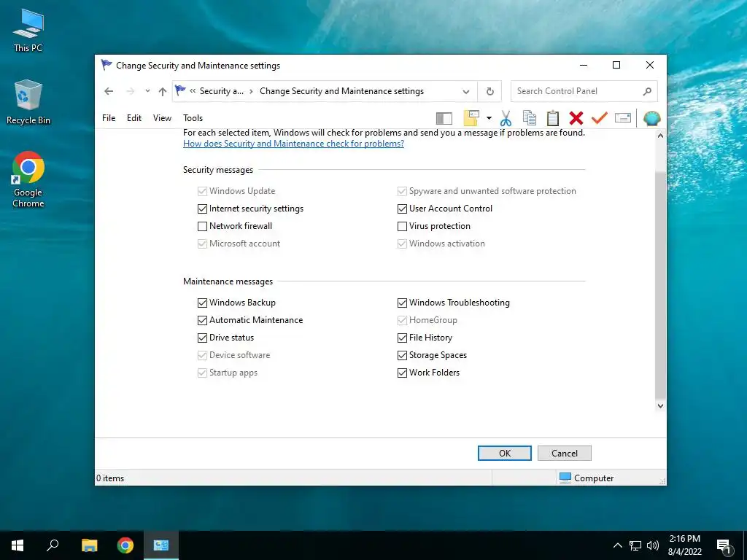Viewport: 747px width, 560px height.
Task: Click the Computer status bar entry
Action: [587, 478]
